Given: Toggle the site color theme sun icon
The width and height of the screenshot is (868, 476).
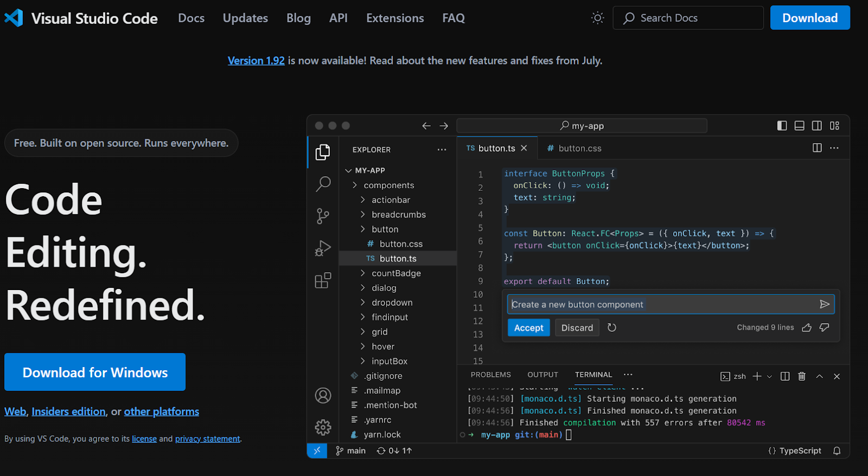Looking at the screenshot, I should click(597, 18).
